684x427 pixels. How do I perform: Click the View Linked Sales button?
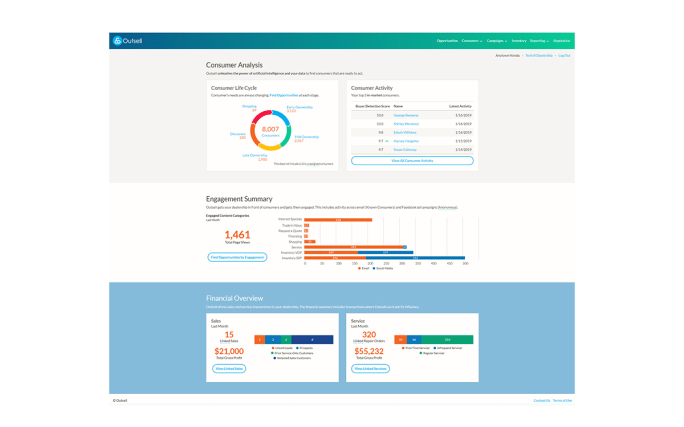coord(229,369)
